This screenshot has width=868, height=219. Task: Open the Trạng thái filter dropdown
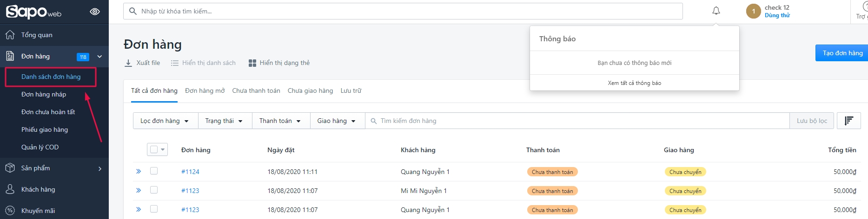point(224,121)
